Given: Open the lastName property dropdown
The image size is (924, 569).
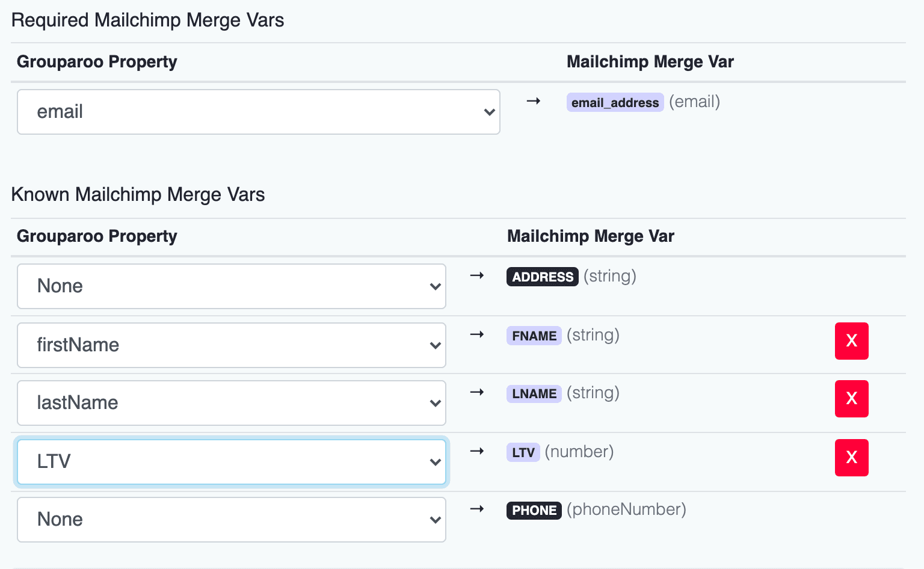Looking at the screenshot, I should pos(232,403).
